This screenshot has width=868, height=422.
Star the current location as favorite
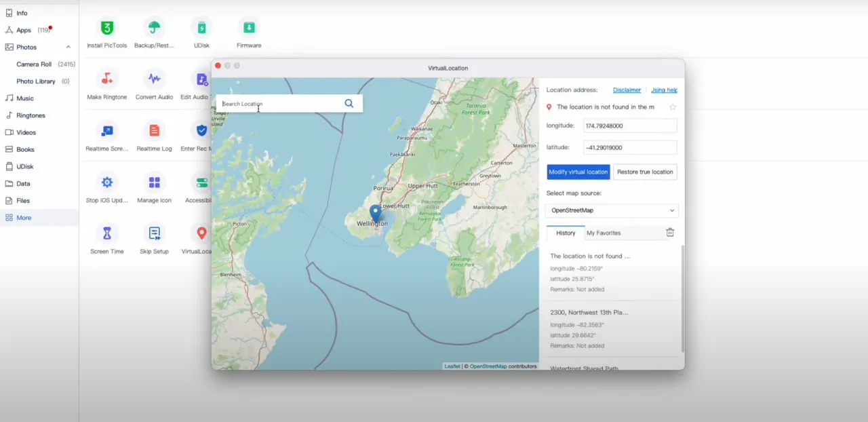tap(673, 107)
